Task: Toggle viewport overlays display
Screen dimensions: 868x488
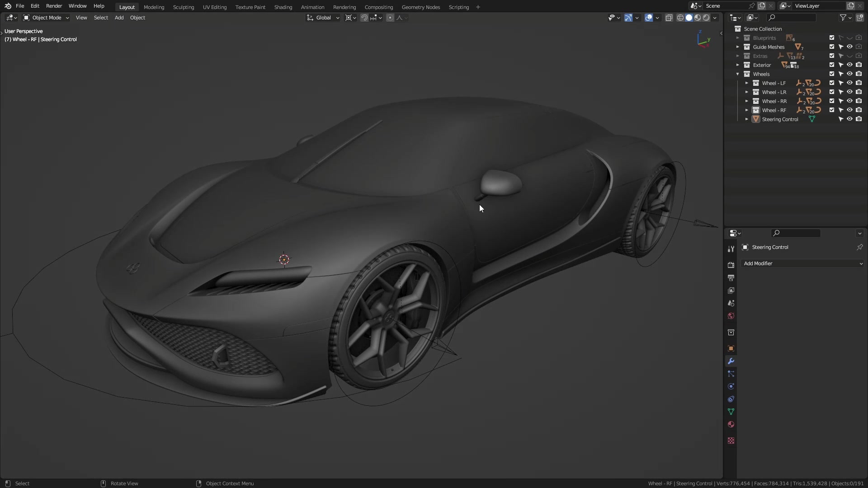Action: [x=649, y=18]
